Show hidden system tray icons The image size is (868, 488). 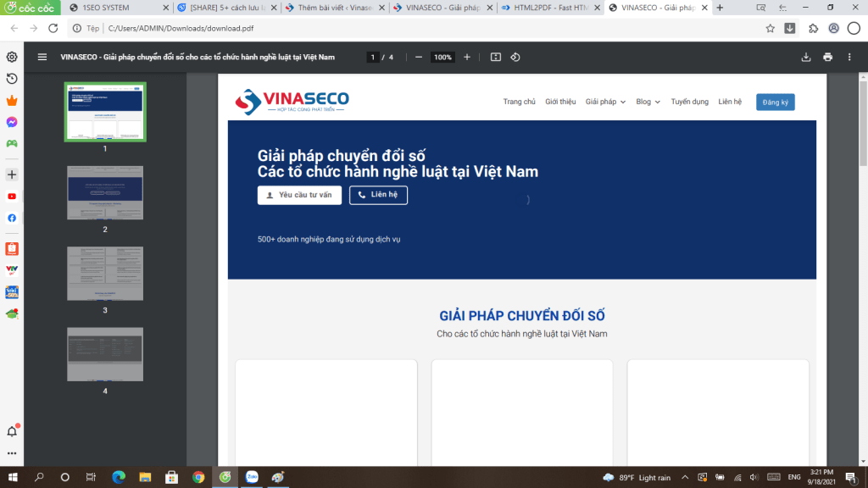pyautogui.click(x=685, y=477)
